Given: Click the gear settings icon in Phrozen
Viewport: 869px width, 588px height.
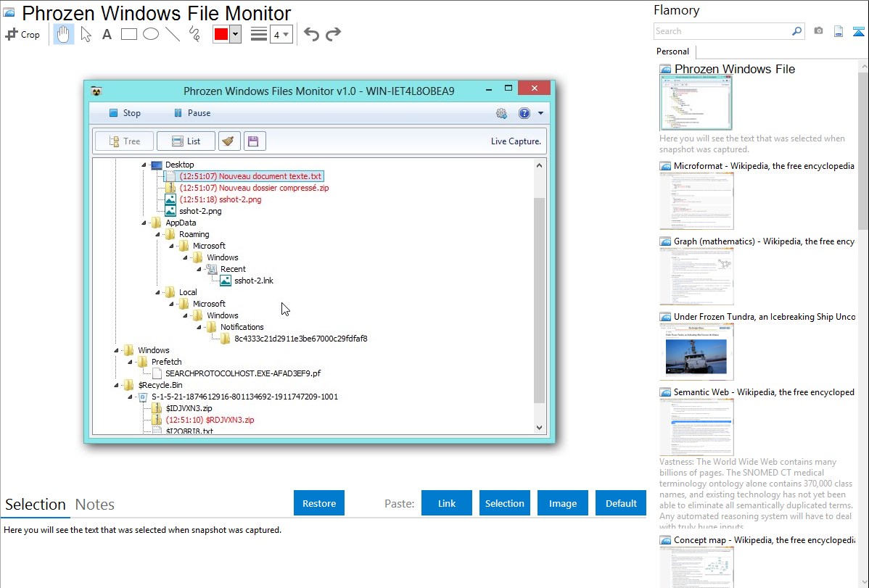Looking at the screenshot, I should point(501,113).
